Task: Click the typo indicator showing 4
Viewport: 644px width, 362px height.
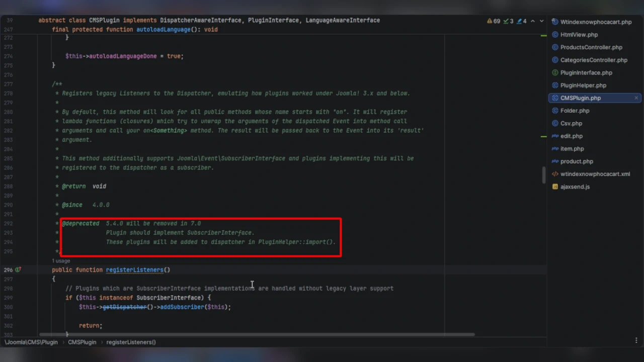Action: [x=522, y=21]
